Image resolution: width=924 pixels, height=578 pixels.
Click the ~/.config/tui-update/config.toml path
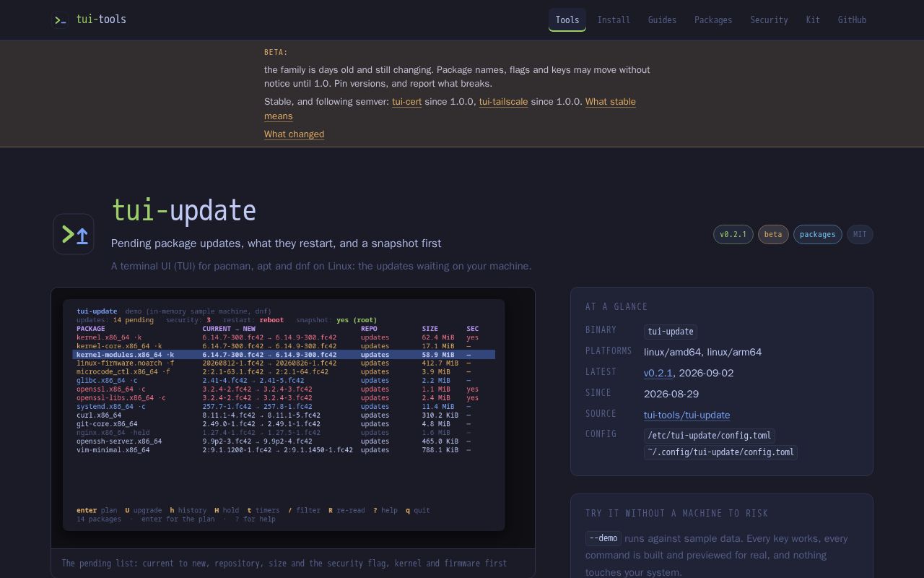720,452
